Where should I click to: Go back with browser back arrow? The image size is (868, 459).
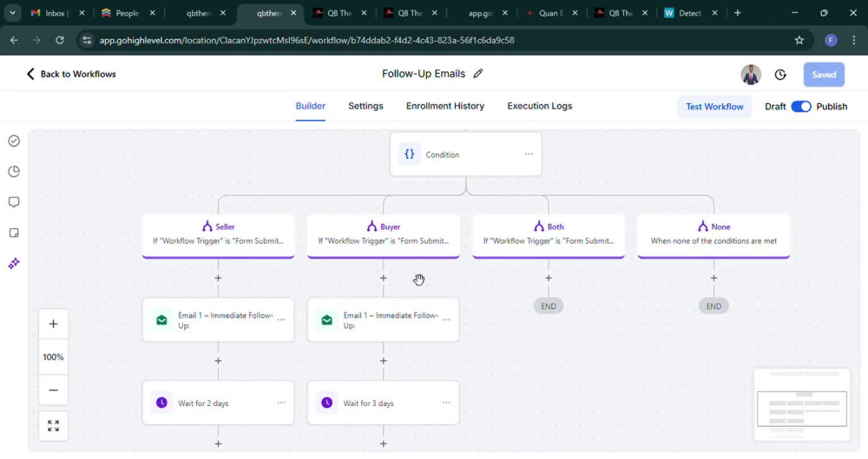pyautogui.click(x=14, y=40)
